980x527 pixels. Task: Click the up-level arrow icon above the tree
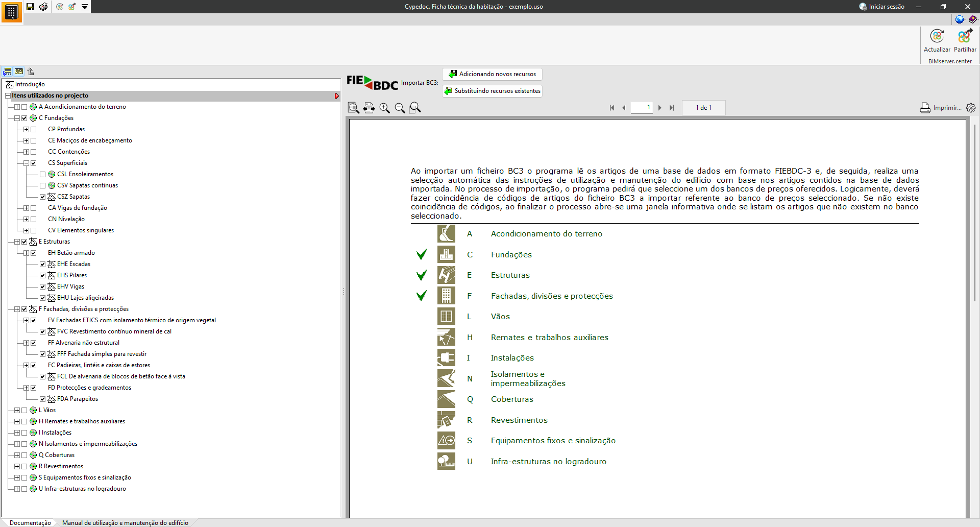coord(31,71)
